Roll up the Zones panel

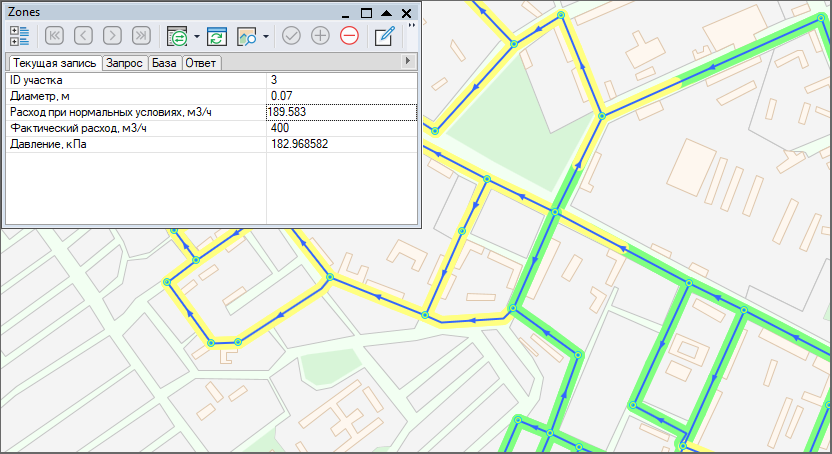pyautogui.click(x=386, y=13)
